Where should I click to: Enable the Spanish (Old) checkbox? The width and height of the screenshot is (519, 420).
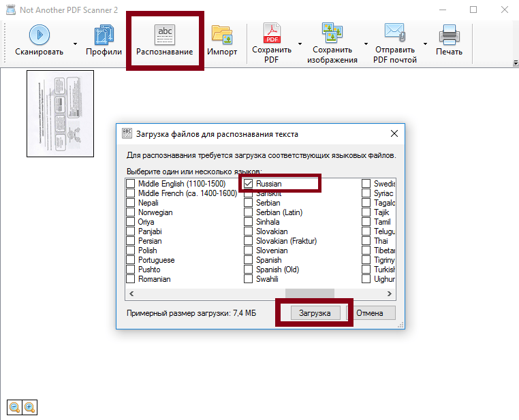click(x=248, y=270)
